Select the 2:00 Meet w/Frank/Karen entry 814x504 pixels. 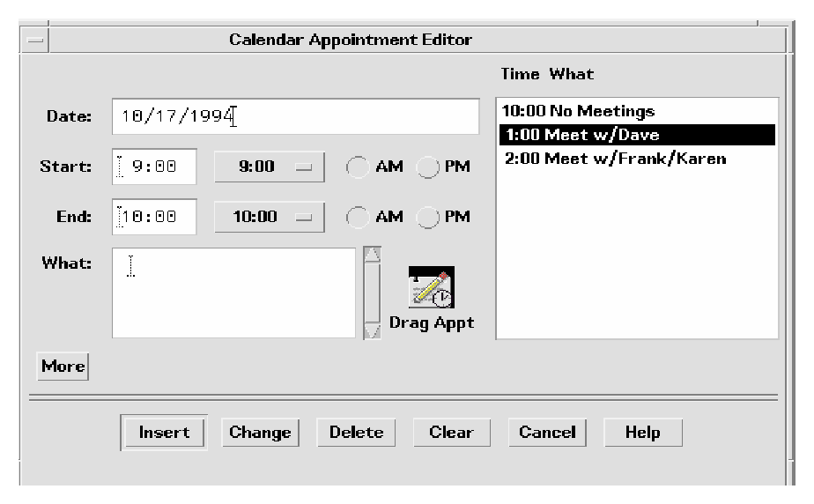point(615,159)
